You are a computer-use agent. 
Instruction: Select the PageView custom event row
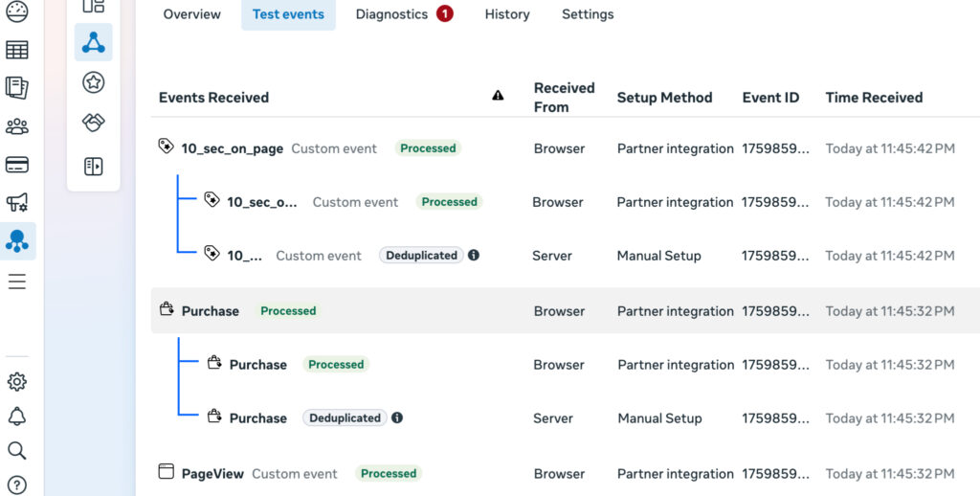click(x=212, y=473)
